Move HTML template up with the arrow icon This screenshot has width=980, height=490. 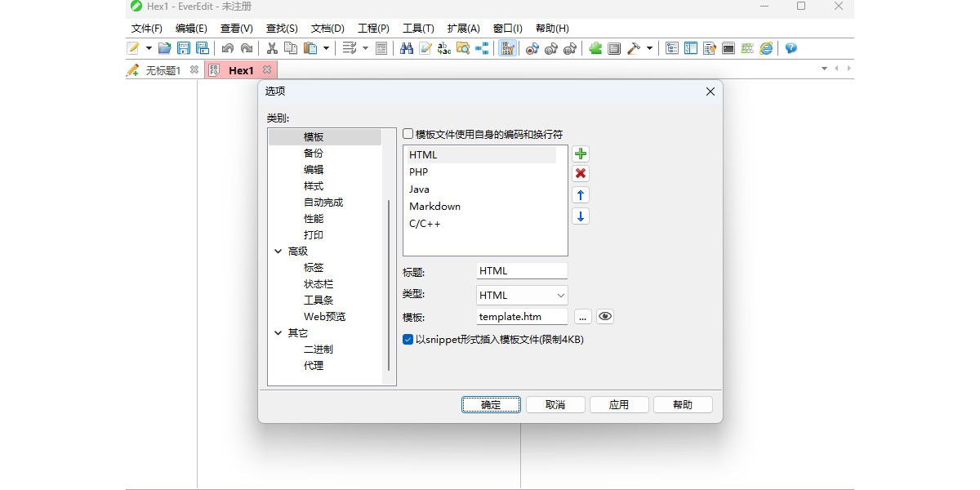tap(580, 194)
